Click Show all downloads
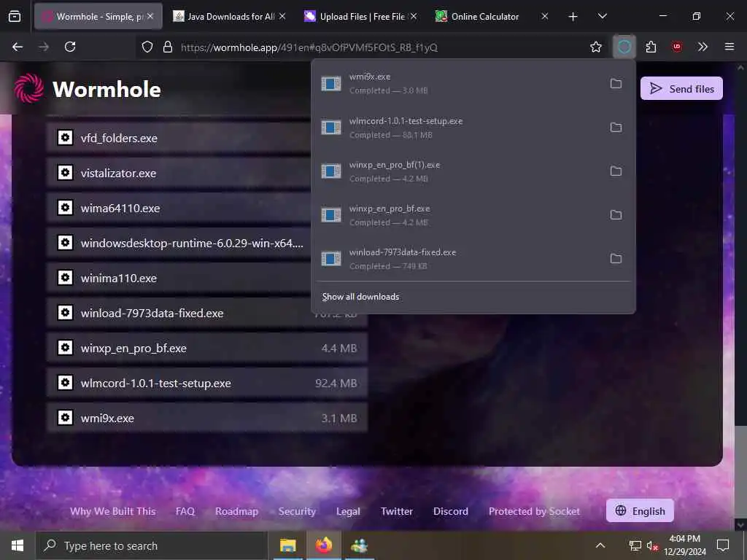 pos(360,297)
